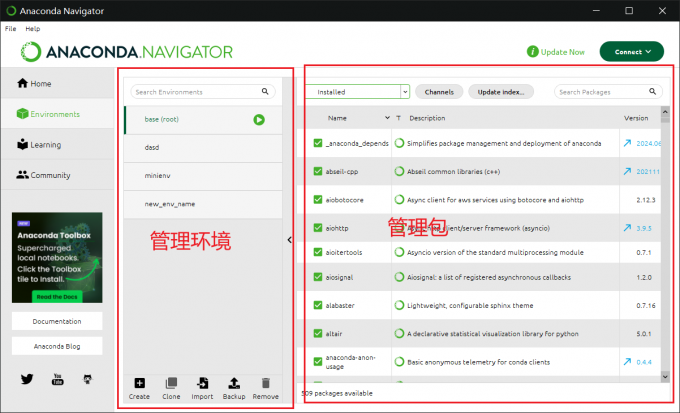The height and width of the screenshot is (413, 680).
Task: Open the Help menu
Action: click(33, 29)
